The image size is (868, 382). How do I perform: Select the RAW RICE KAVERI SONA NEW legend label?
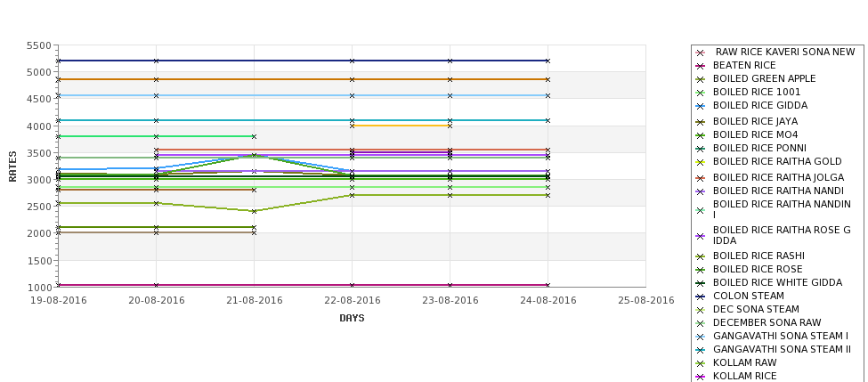pyautogui.click(x=785, y=52)
